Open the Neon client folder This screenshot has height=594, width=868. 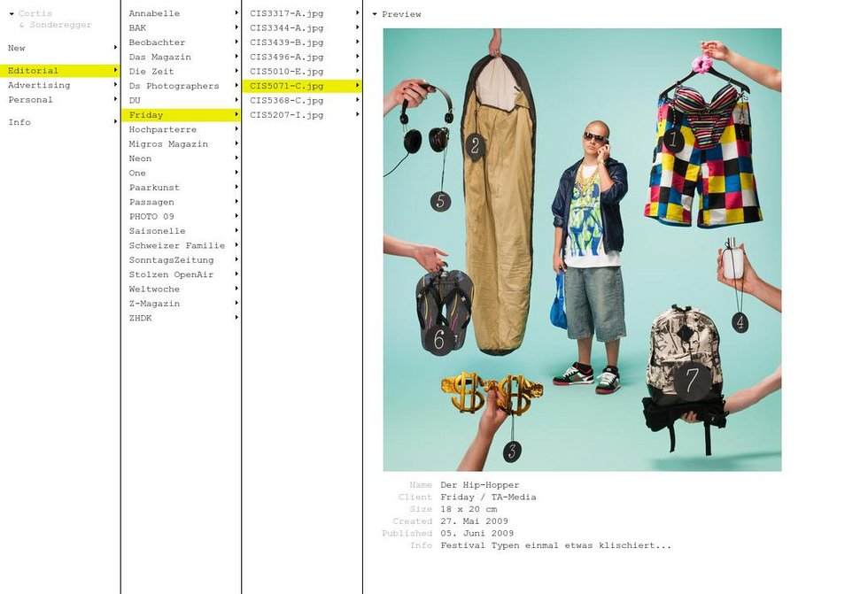140,158
